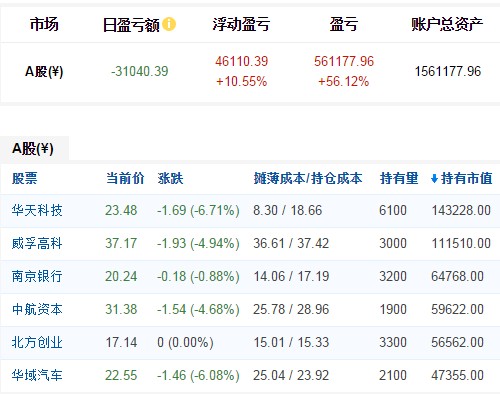This screenshot has height=394, width=500.
Task: Open the 华天科技 stock link
Action: coord(37,211)
